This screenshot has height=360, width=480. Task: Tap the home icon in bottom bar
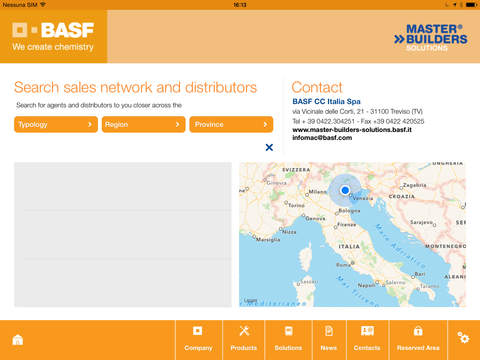pos(18,340)
